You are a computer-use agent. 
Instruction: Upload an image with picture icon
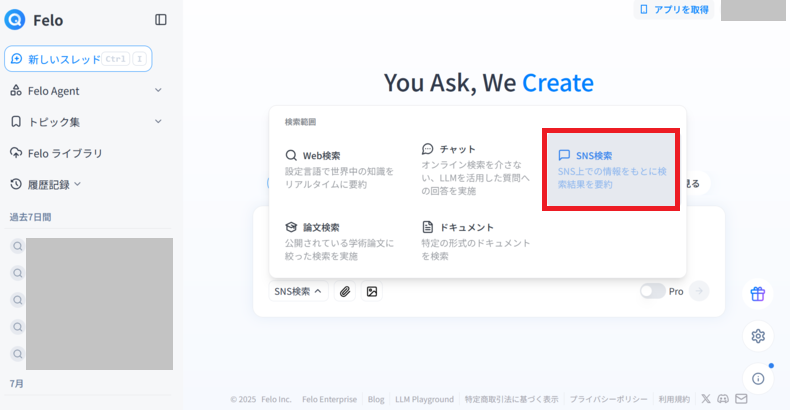click(x=372, y=291)
